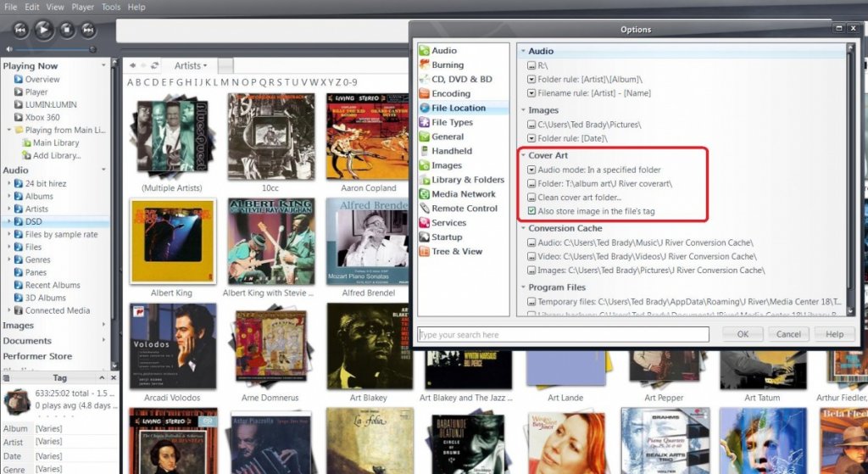Open Images Folder rule [Date] dropdown
Image resolution: width=868 pixels, height=474 pixels.
point(532,138)
